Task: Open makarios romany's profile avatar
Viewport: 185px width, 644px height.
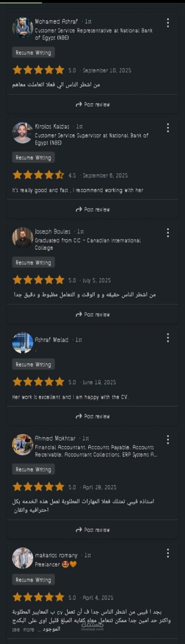Action: click(x=23, y=558)
